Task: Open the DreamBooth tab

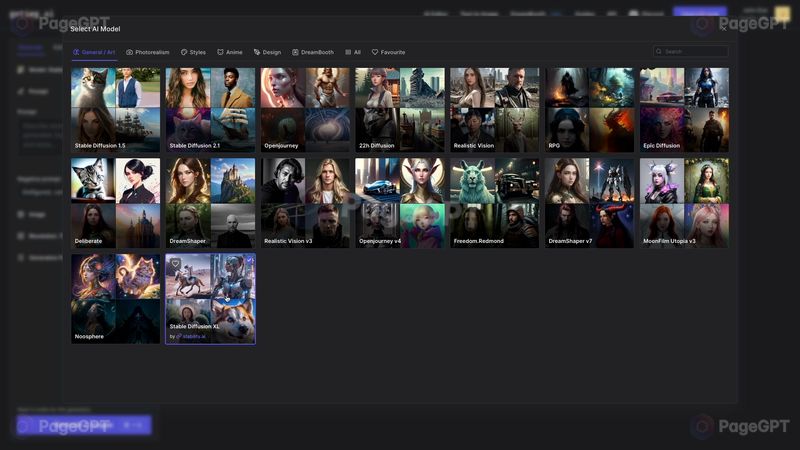Action: point(313,52)
